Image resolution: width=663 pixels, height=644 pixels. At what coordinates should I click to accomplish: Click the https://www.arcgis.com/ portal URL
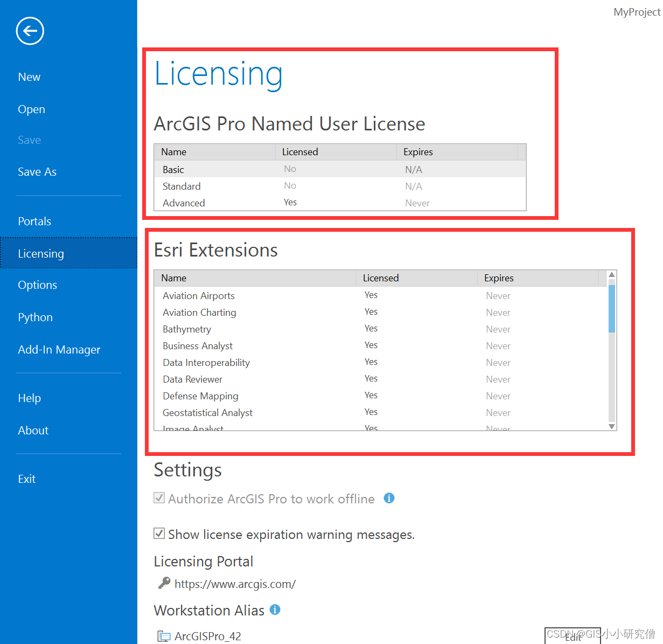click(x=235, y=584)
